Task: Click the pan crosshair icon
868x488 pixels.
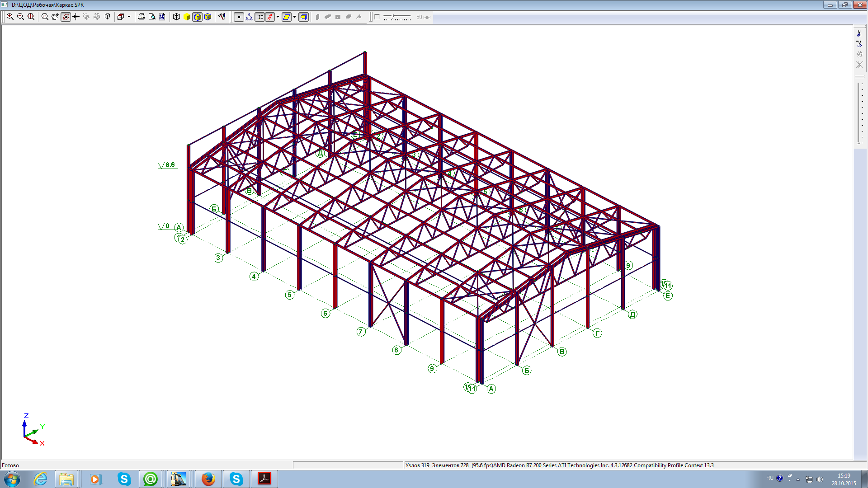Action: tap(76, 17)
